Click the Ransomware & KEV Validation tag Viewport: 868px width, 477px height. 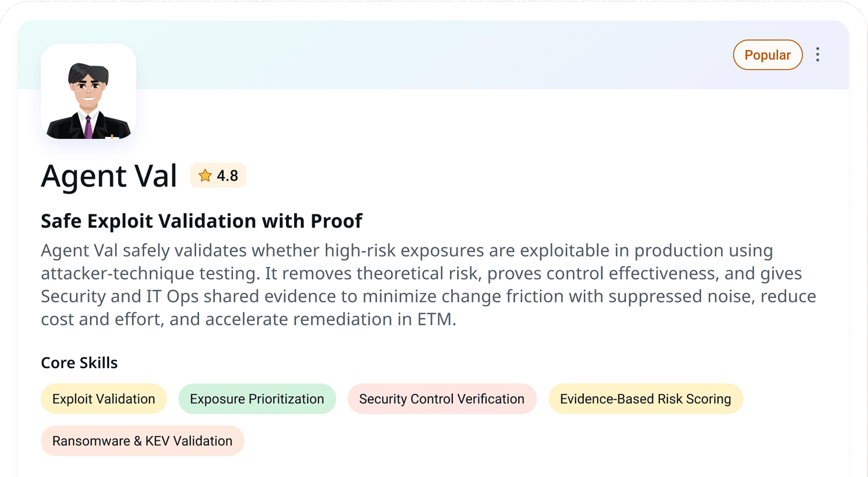[142, 441]
